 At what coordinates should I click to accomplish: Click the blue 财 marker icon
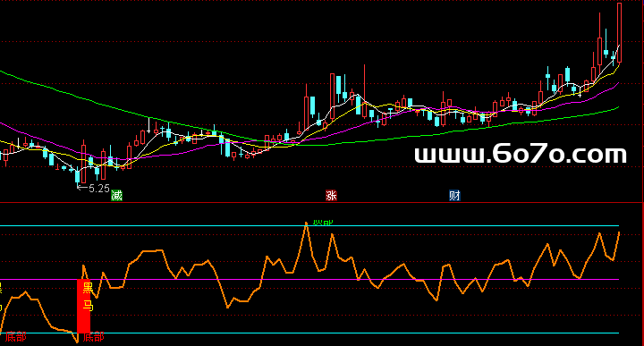(x=454, y=196)
